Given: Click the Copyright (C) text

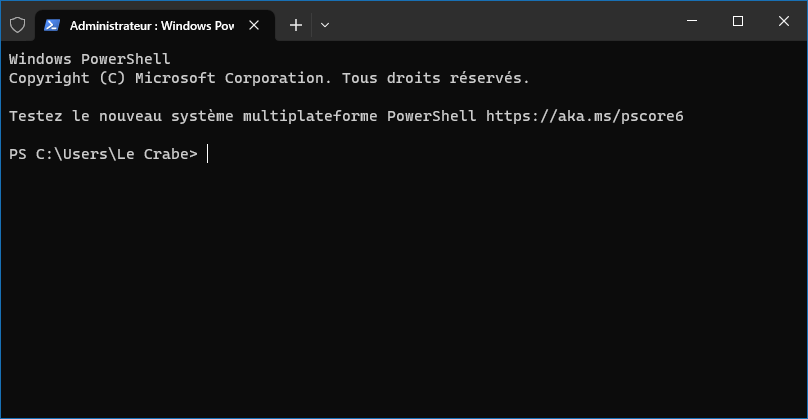Looking at the screenshot, I should [x=67, y=78].
